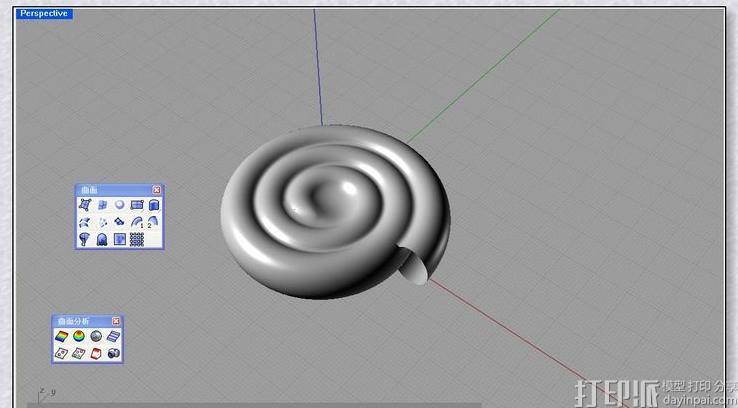Open rainbow Curvature analysis tool

point(61,336)
